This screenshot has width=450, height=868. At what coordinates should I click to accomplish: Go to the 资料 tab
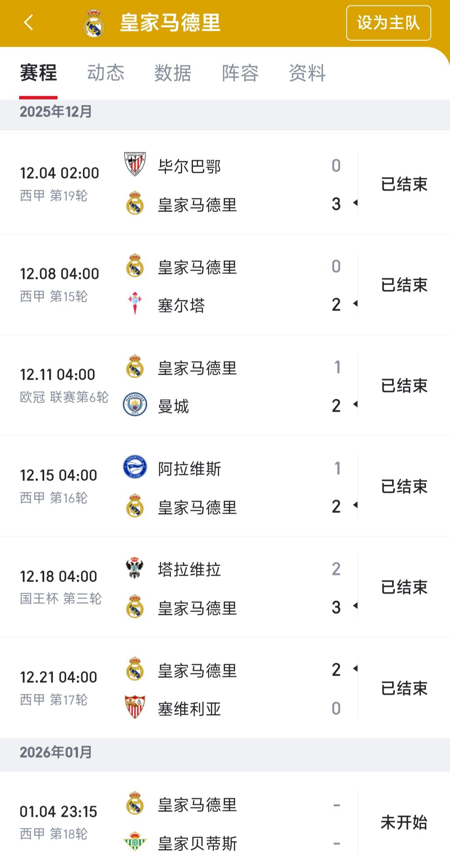click(307, 73)
